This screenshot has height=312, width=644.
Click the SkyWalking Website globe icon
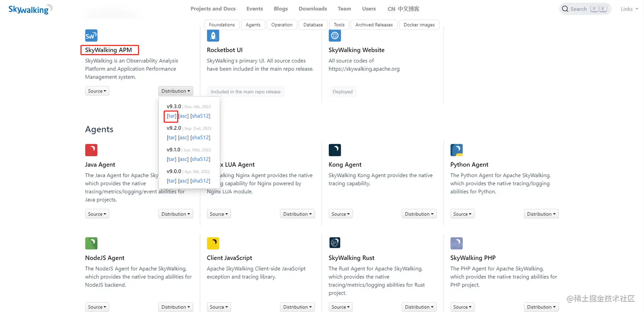point(335,35)
